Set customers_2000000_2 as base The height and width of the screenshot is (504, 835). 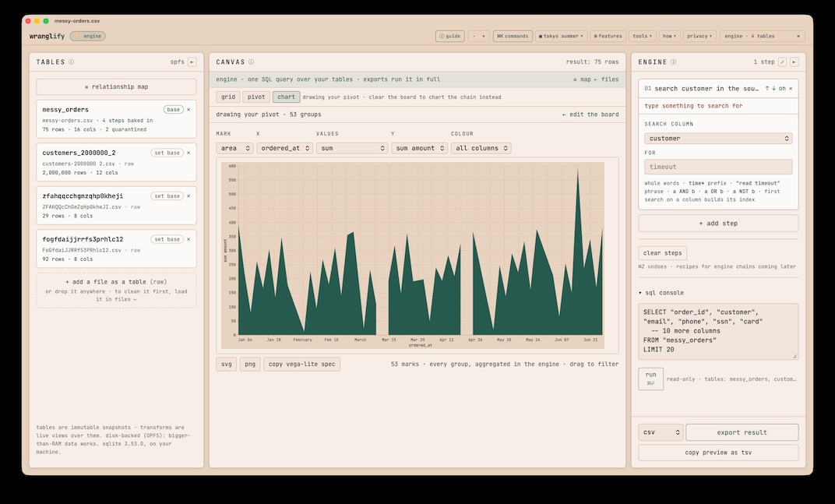click(x=167, y=153)
